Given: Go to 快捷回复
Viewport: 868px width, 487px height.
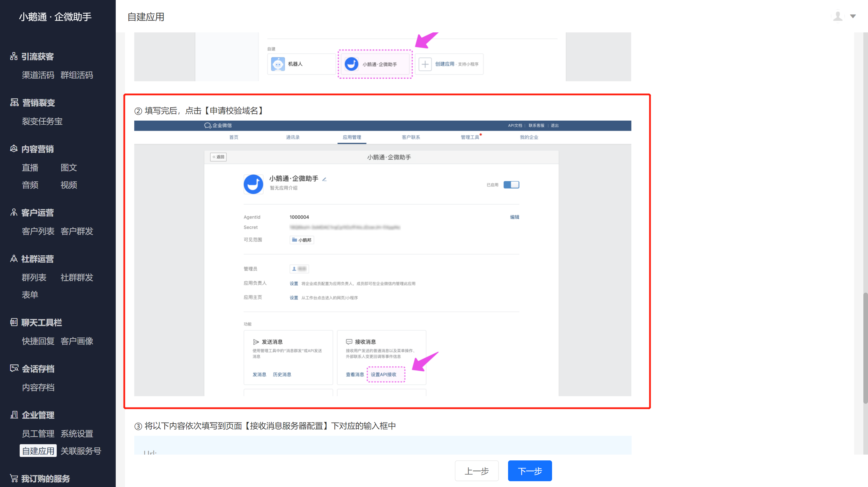Looking at the screenshot, I should tap(38, 341).
